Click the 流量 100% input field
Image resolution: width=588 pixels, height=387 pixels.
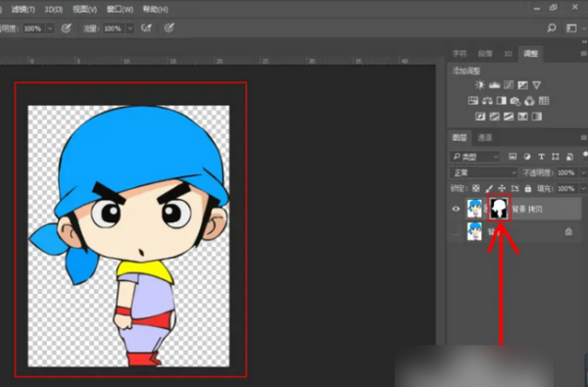click(114, 28)
